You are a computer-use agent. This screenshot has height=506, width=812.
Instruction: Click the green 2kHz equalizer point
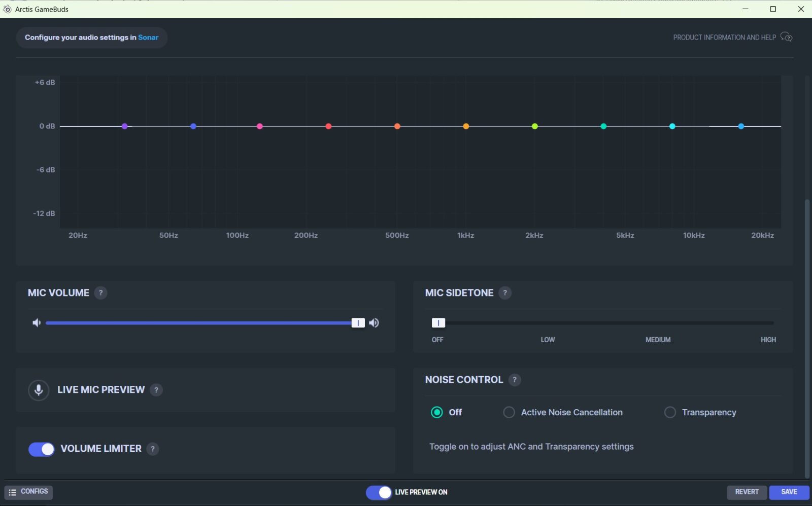534,126
